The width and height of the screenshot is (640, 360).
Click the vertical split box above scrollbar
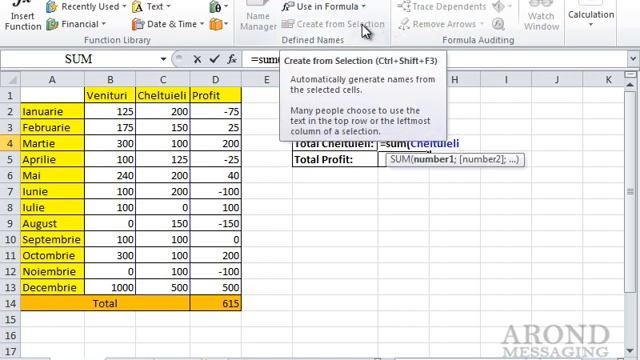coord(630,75)
